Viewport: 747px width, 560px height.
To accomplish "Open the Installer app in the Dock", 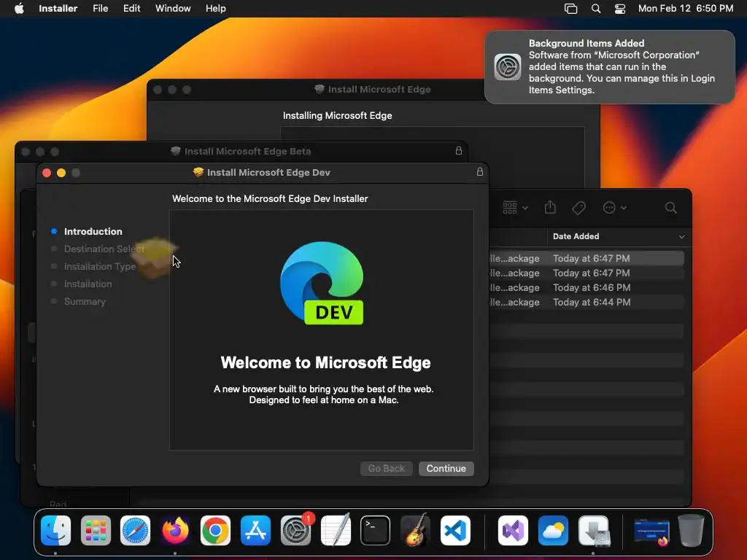I will point(594,531).
